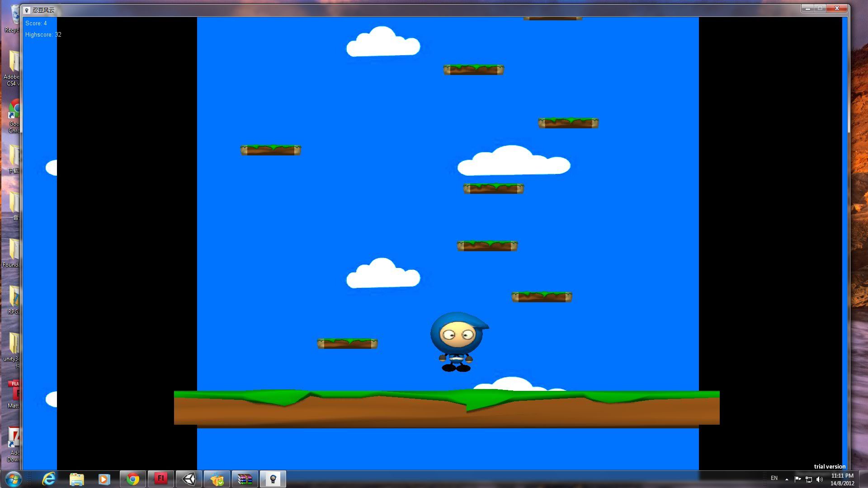The width and height of the screenshot is (868, 488).
Task: Switch to Adobe Flash taskbar button
Action: click(x=161, y=479)
